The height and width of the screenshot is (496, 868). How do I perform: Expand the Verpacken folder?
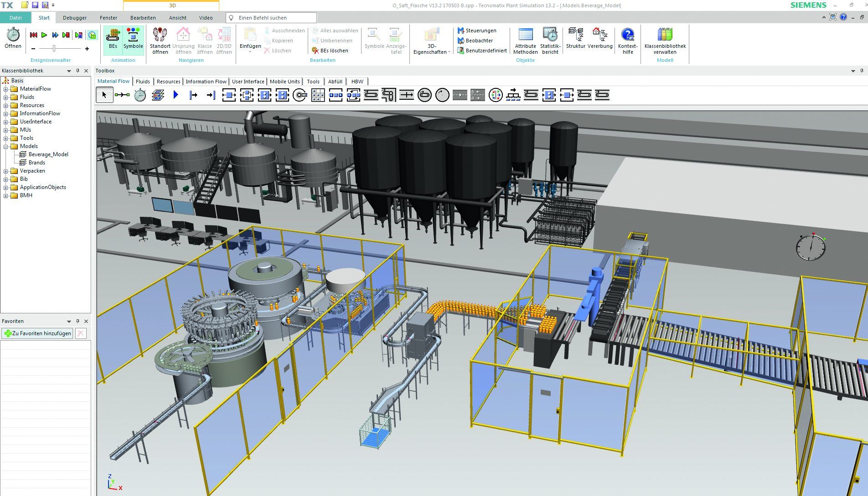pos(6,171)
